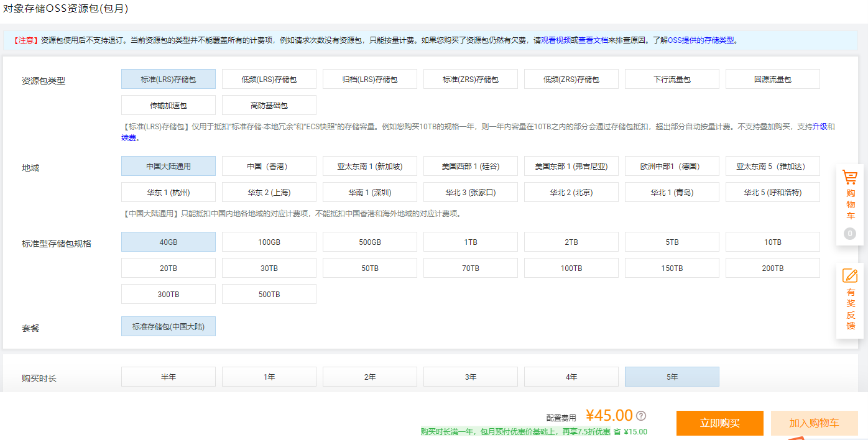Select the 500TB storage capacity
The height and width of the screenshot is (440, 868).
(x=269, y=293)
